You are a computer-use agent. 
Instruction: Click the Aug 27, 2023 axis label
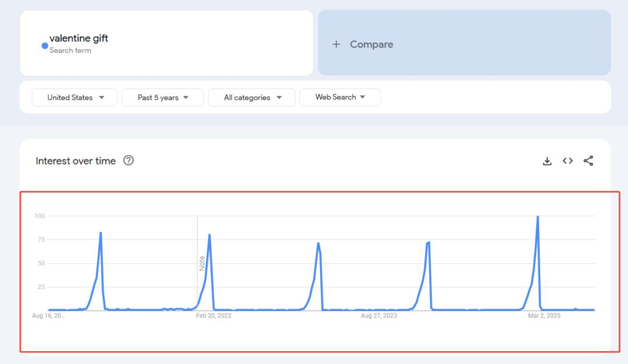(379, 316)
